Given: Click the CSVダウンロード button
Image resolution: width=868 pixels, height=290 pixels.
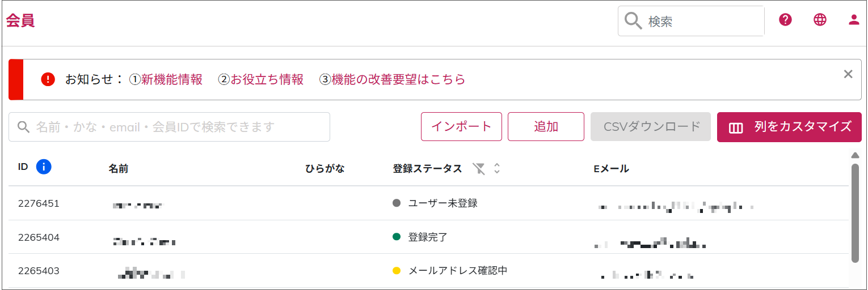Looking at the screenshot, I should (650, 126).
